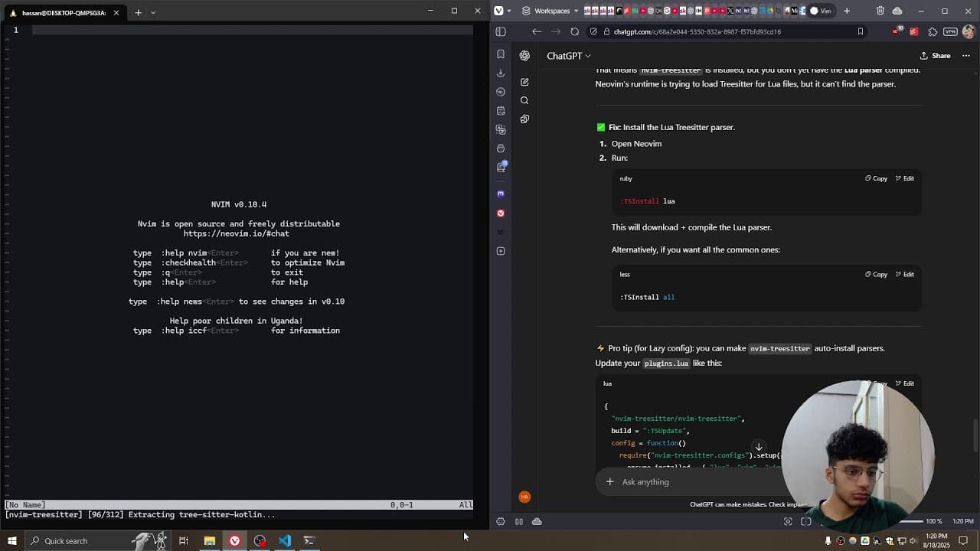Toggle the VPN button
The width and height of the screenshot is (980, 551).
coord(950,31)
